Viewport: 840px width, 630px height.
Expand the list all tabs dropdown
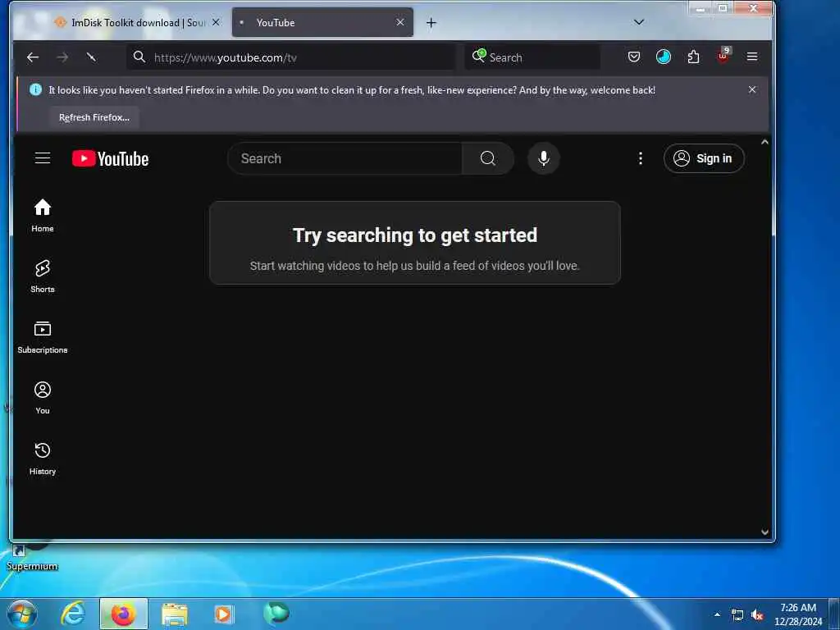pos(638,22)
